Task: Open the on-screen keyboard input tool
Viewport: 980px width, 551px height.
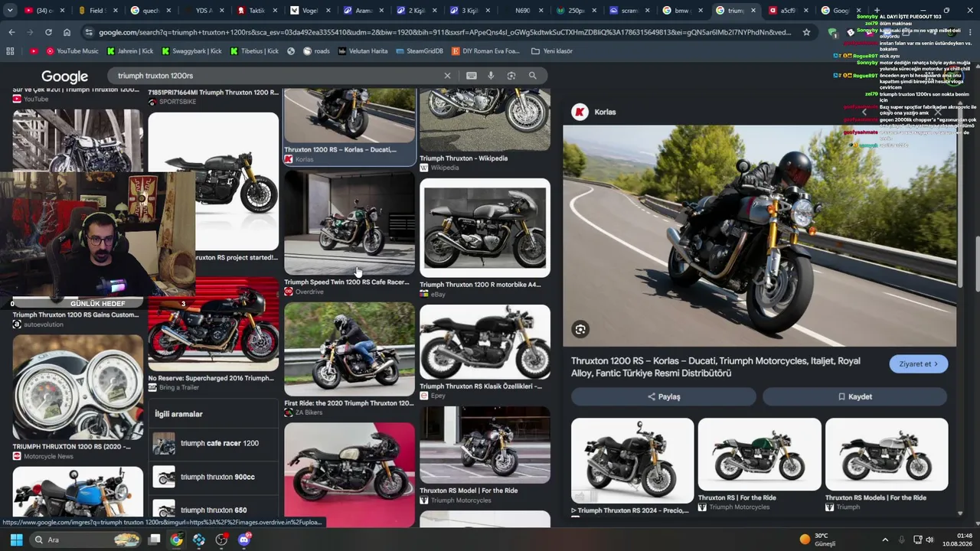Action: pos(472,76)
